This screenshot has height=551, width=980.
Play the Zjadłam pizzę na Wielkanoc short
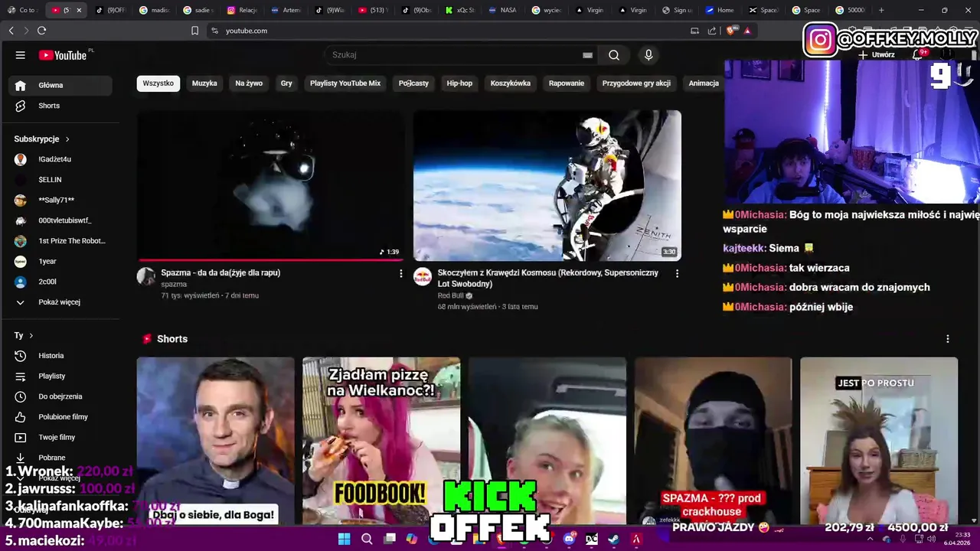381,441
